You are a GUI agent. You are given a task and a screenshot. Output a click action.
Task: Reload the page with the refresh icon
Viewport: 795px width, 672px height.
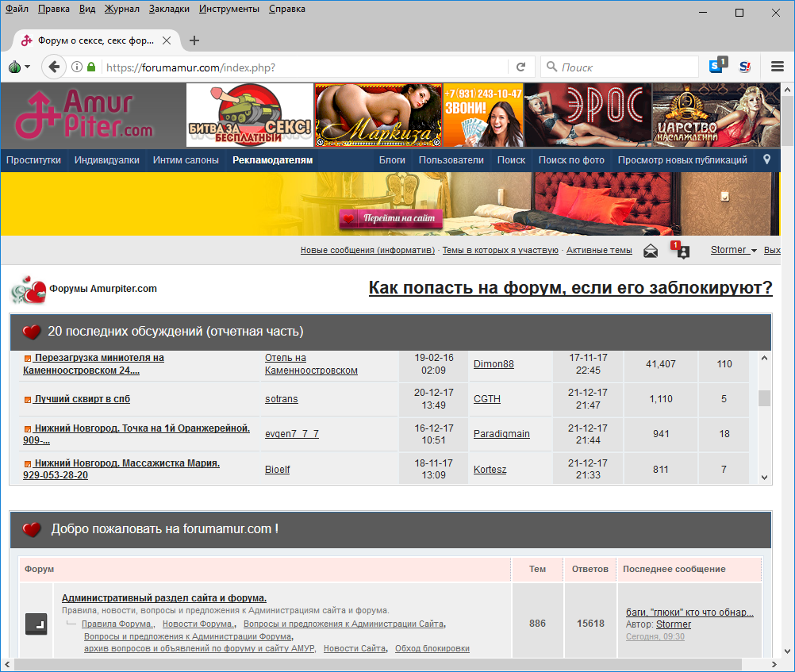(521, 67)
